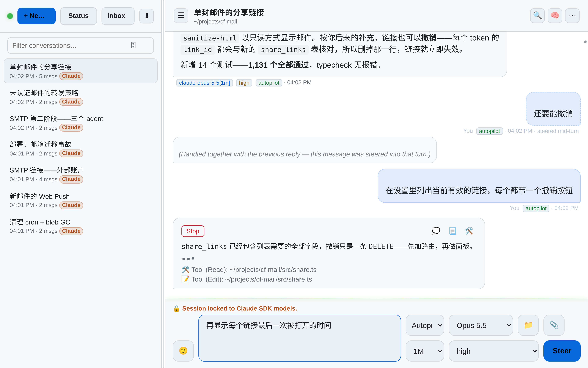Attach a file with paperclip icon
The width and height of the screenshot is (588, 368).
(x=554, y=325)
